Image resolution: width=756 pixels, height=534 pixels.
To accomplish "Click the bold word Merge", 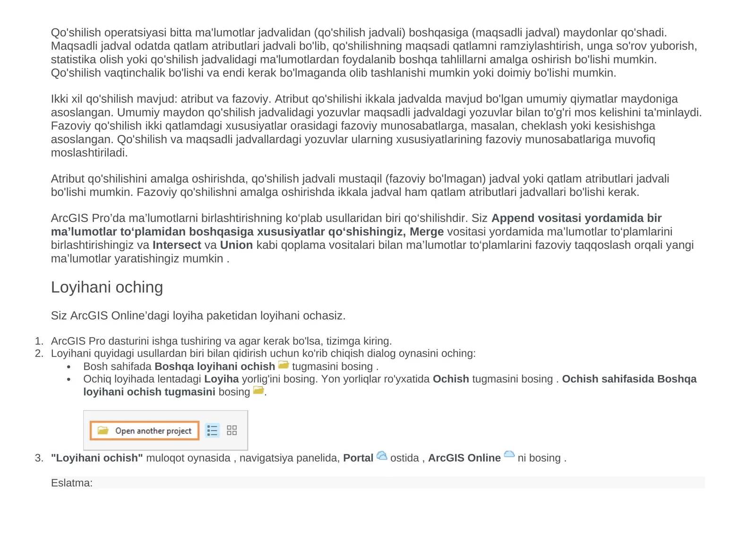I will point(427,232).
